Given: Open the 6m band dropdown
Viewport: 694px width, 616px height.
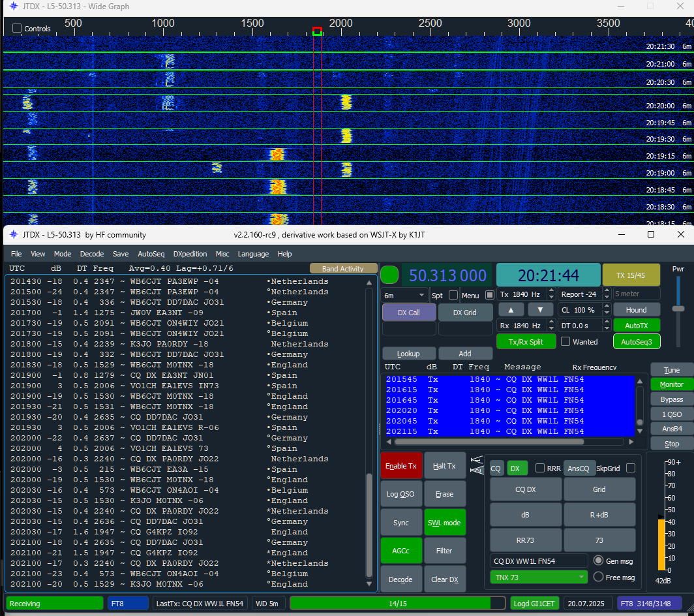Looking at the screenshot, I should [x=403, y=295].
